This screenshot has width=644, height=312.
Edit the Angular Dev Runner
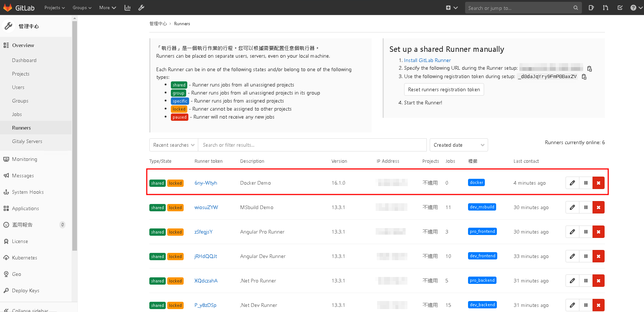pos(572,256)
